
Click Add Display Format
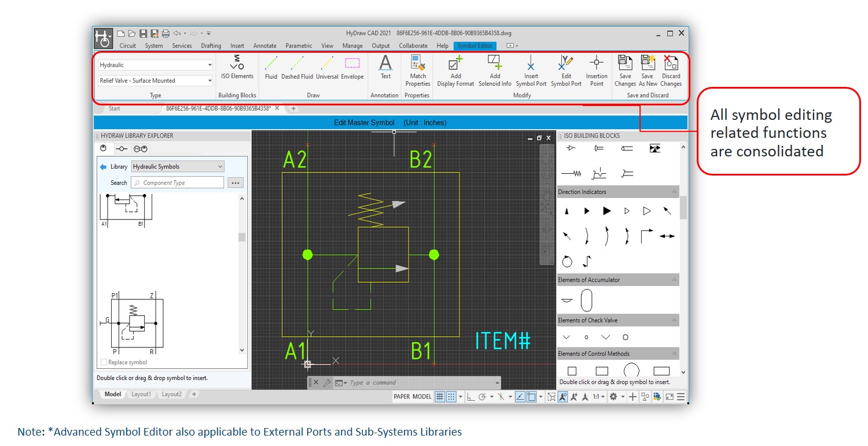click(456, 71)
